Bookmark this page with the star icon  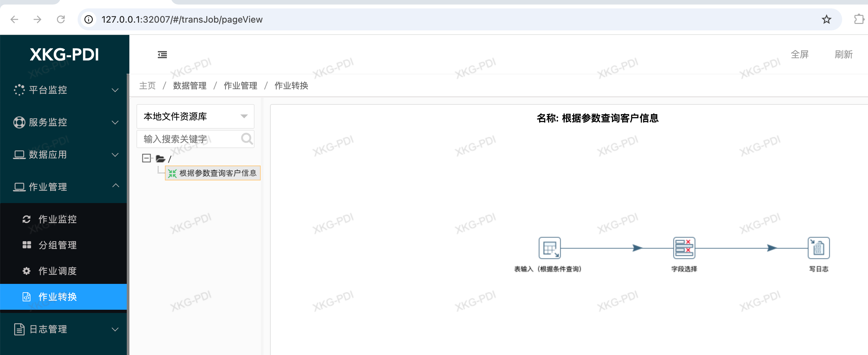pyautogui.click(x=826, y=19)
